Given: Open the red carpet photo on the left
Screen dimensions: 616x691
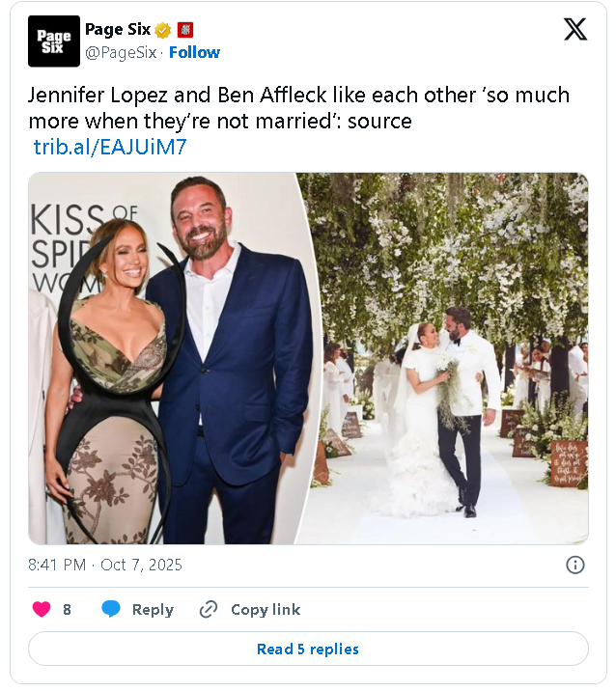Looking at the screenshot, I should [164, 357].
